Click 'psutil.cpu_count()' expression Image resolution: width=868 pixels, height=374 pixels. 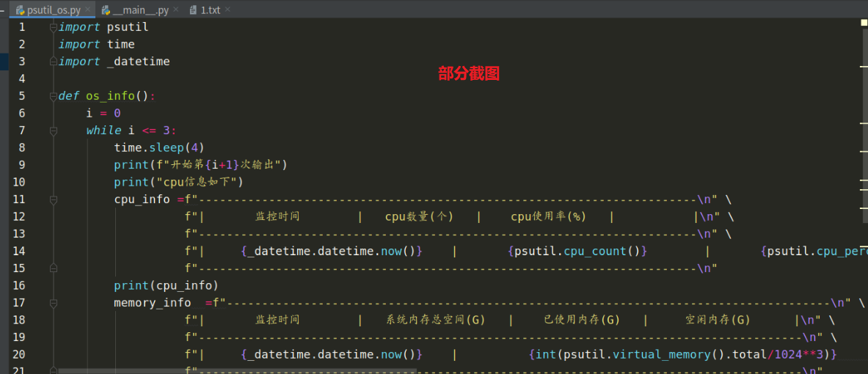click(x=577, y=252)
